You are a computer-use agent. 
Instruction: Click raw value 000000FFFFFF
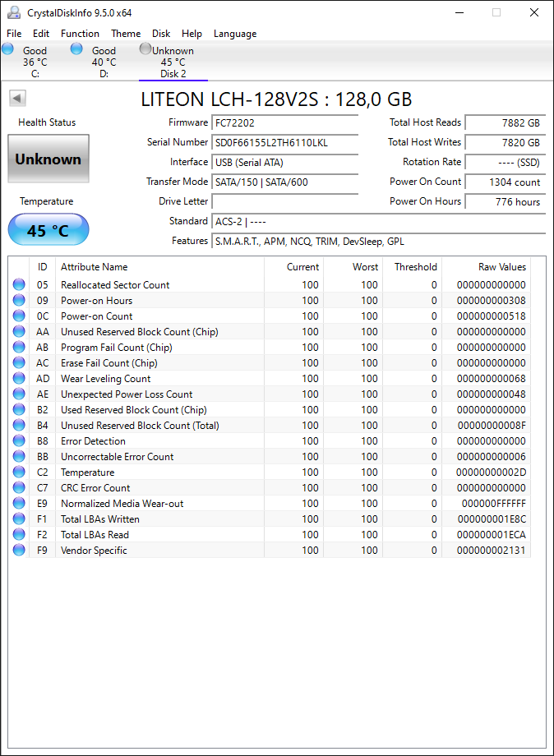[x=494, y=504]
